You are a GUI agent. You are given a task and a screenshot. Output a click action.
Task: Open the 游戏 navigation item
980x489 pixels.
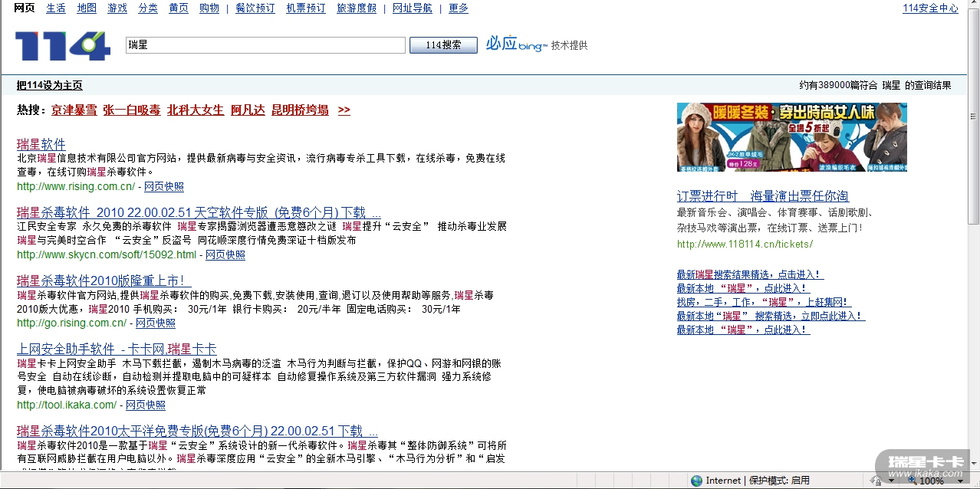117,8
